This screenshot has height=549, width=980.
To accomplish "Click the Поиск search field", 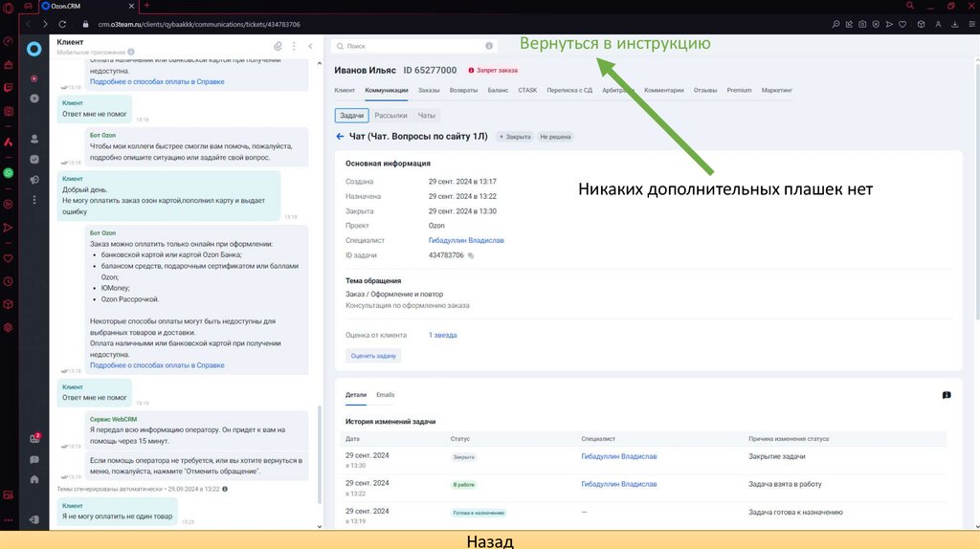I will pyautogui.click(x=413, y=46).
